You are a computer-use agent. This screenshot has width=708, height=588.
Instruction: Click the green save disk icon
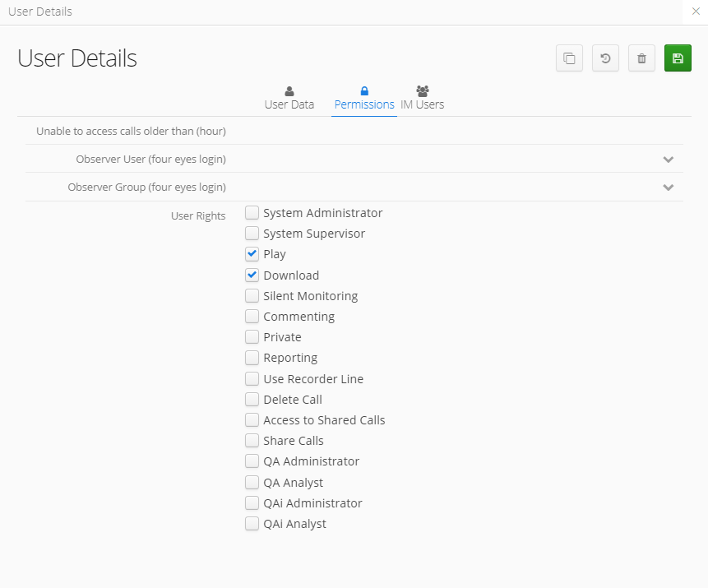pyautogui.click(x=678, y=58)
